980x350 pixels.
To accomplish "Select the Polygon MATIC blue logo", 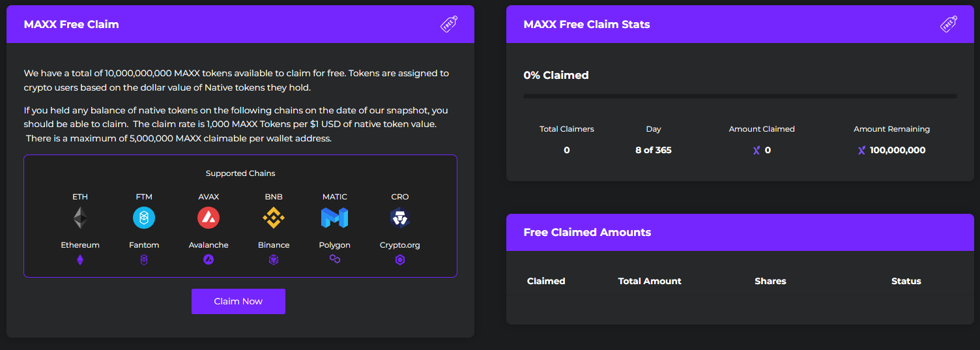I will [x=335, y=218].
